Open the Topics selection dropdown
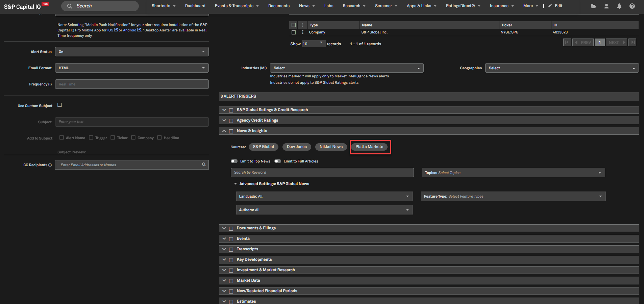644x304 pixels. (513, 173)
